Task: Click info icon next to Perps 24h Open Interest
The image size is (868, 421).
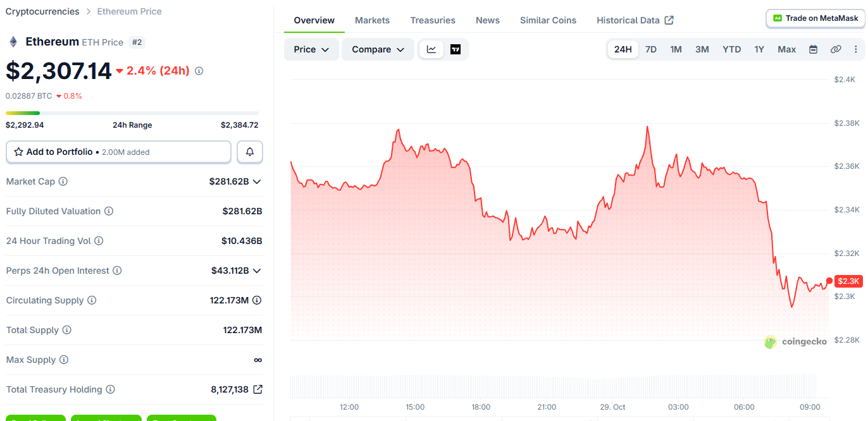Action: [x=117, y=271]
